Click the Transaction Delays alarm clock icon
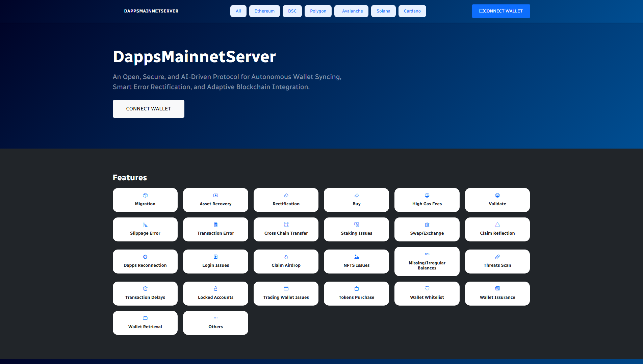Image resolution: width=643 pixels, height=364 pixels. [145, 288]
